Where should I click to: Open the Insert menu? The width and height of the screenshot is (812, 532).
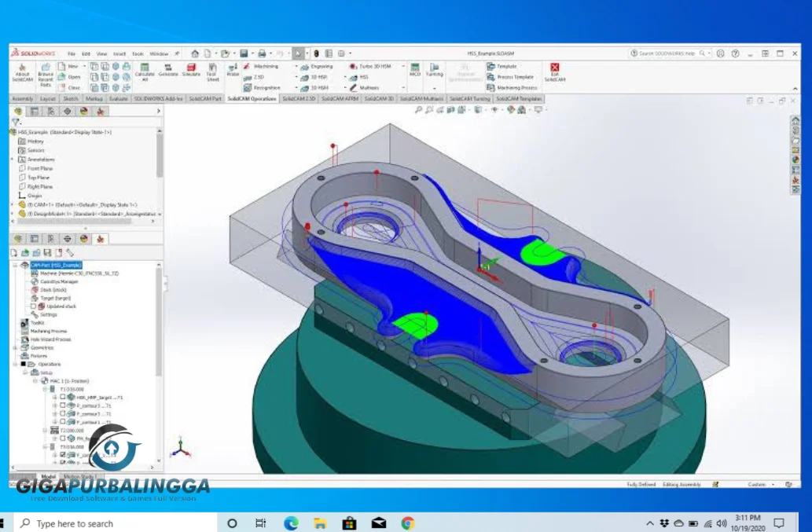[x=119, y=53]
